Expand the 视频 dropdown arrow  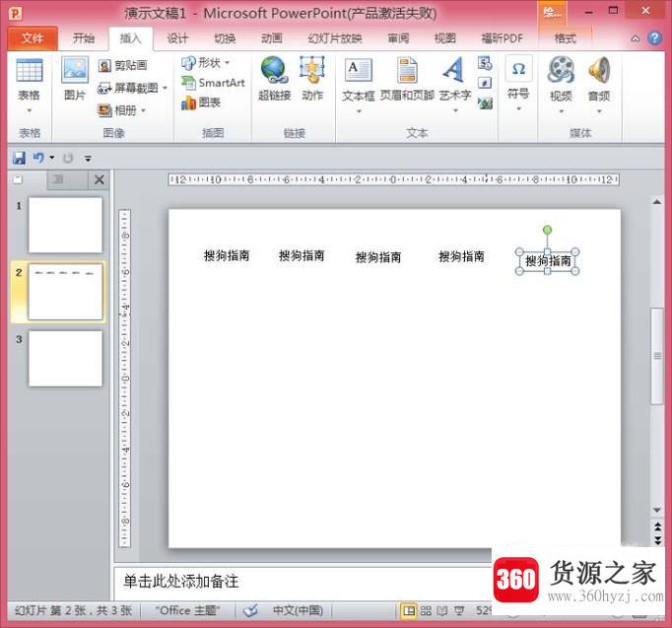point(561,111)
